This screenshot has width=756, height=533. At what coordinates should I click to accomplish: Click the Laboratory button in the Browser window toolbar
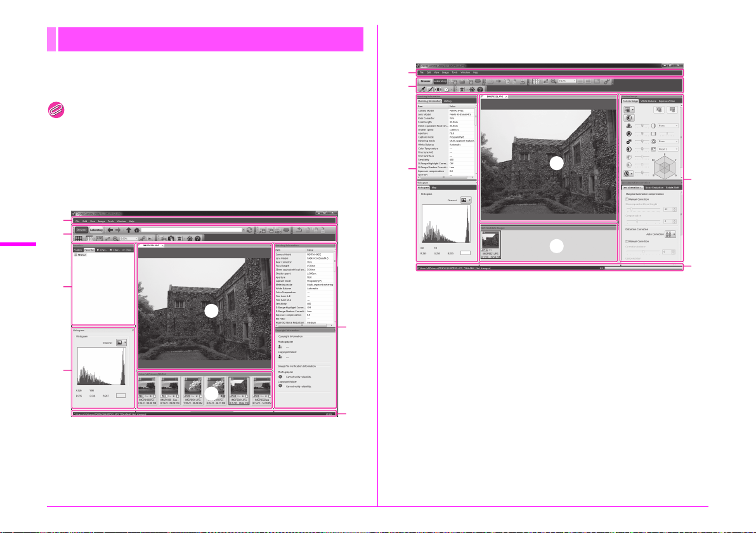(96, 230)
